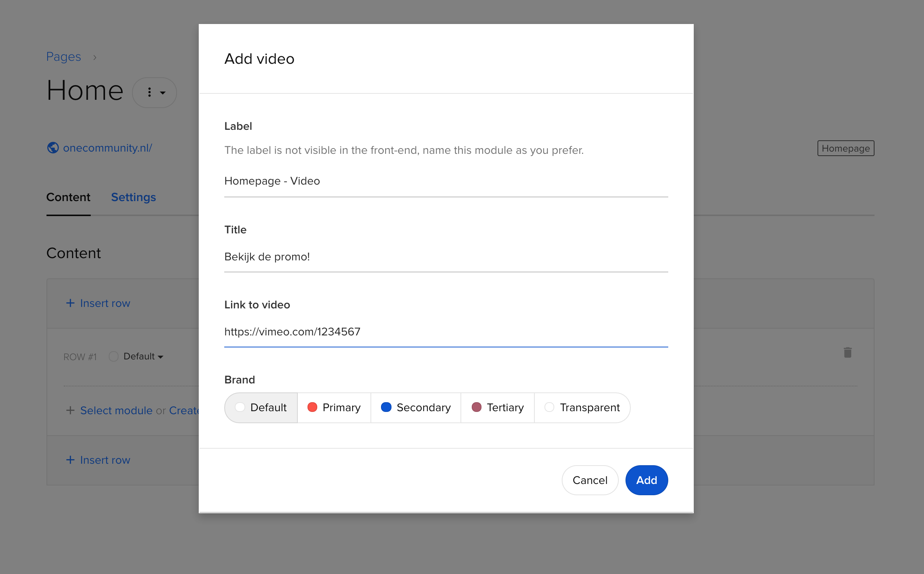The height and width of the screenshot is (574, 924).
Task: Click plus icon of bottom Insert row
Action: point(70,460)
